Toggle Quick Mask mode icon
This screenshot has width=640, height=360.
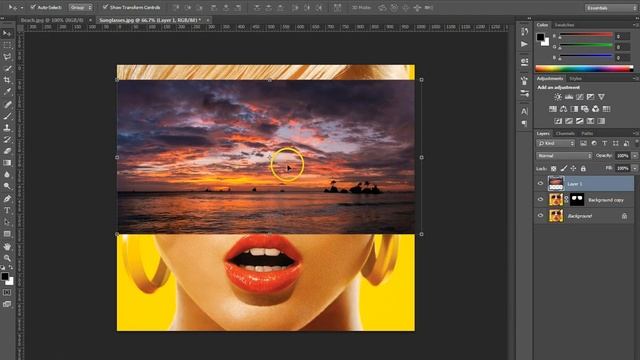tap(7, 292)
